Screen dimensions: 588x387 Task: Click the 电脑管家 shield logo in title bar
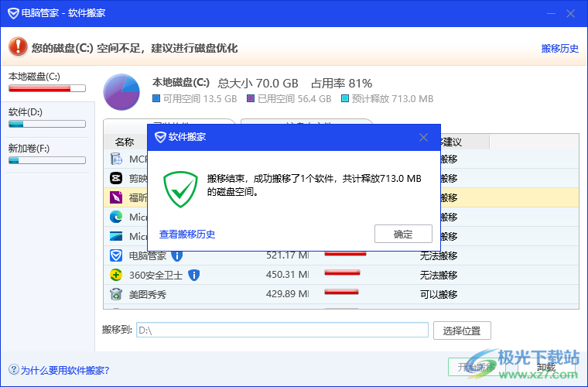(x=13, y=13)
